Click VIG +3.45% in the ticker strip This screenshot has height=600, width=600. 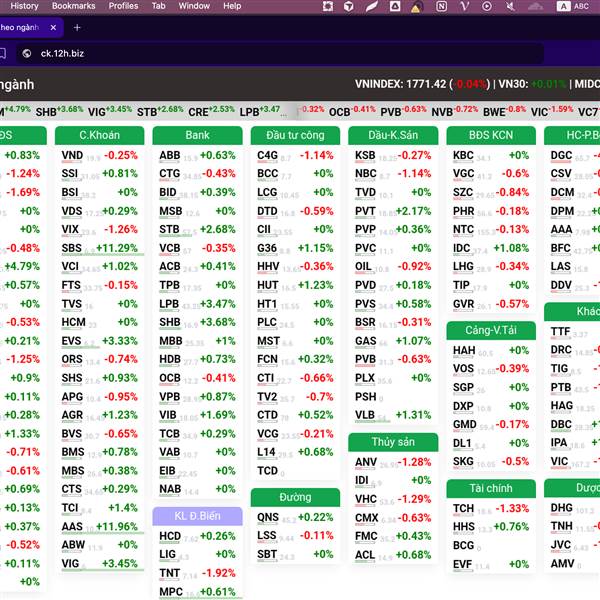pyautogui.click(x=110, y=111)
